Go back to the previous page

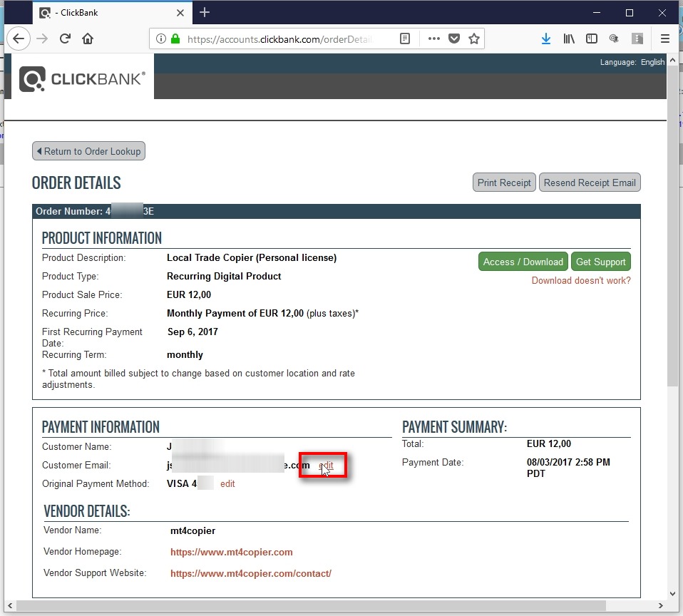19,38
